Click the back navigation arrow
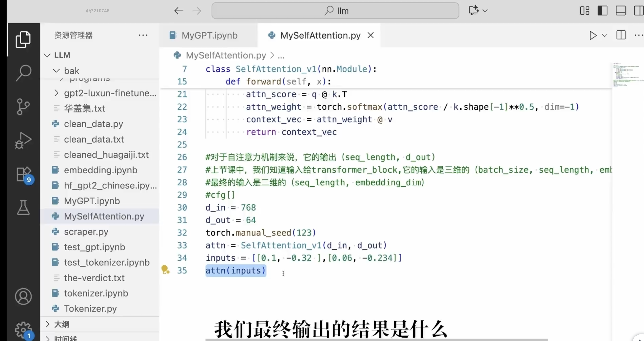The width and height of the screenshot is (644, 341). [178, 11]
